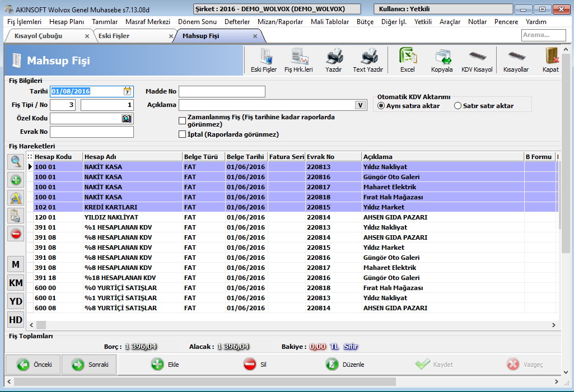Click the Açıklama column header

443,157
